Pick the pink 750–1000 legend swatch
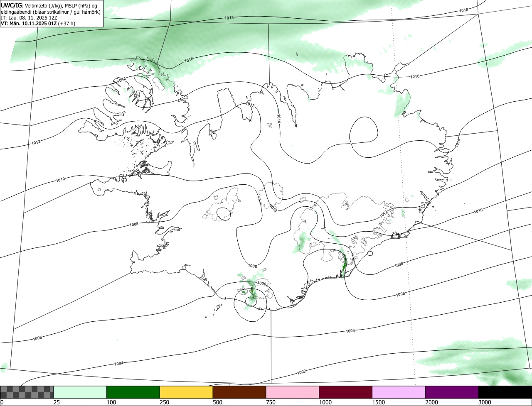The width and height of the screenshot is (532, 406). (293, 392)
